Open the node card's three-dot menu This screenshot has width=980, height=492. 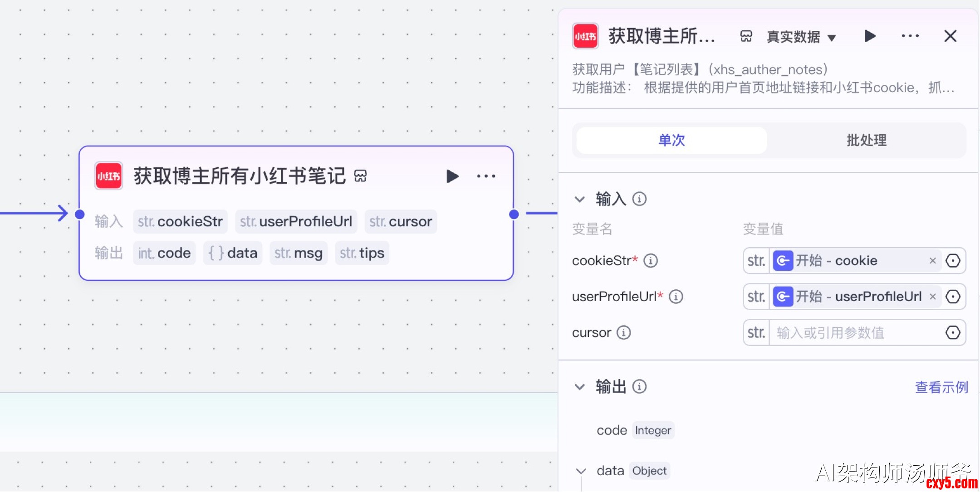(x=486, y=176)
